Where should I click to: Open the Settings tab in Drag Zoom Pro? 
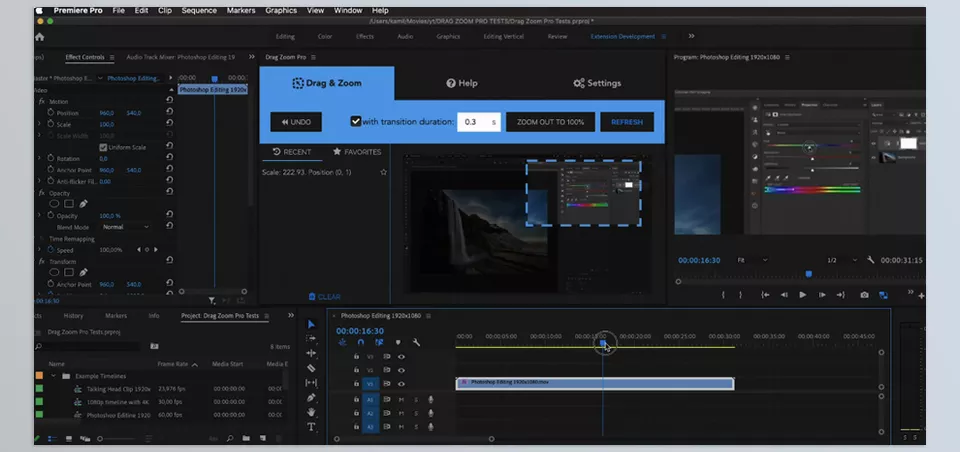(597, 83)
